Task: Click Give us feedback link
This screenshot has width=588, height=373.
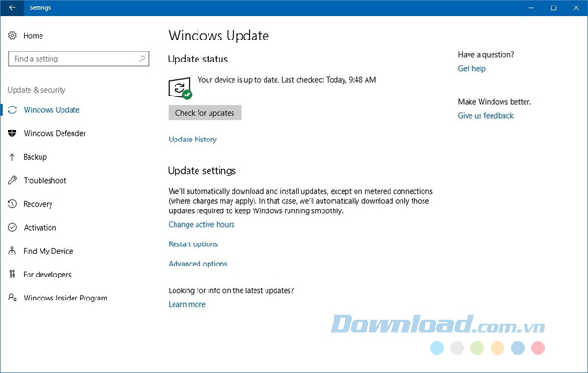Action: pyautogui.click(x=486, y=116)
